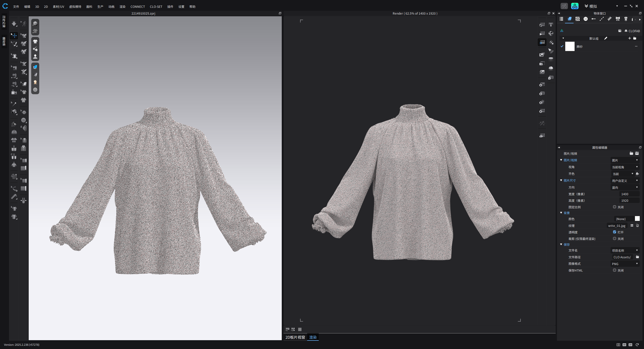Image resolution: width=644 pixels, height=349 pixels.
Task: Click the white background color swatch
Action: click(637, 219)
